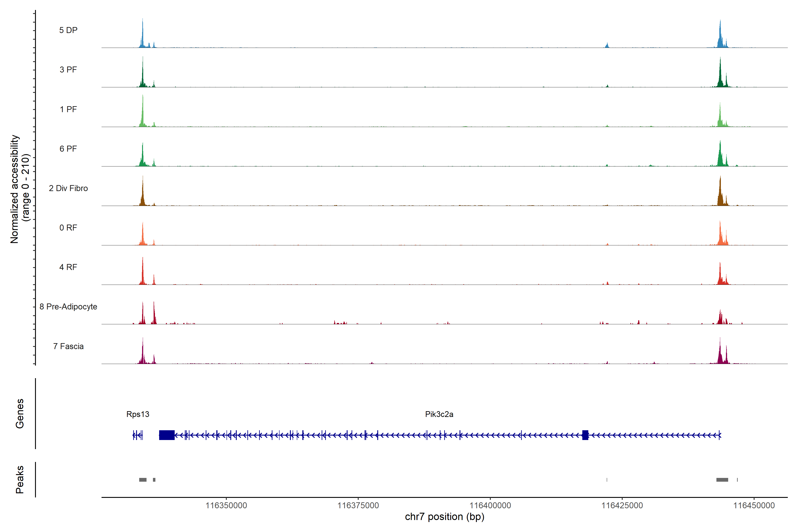Click the Genes panel label
This screenshot has width=798, height=532.
(20, 414)
